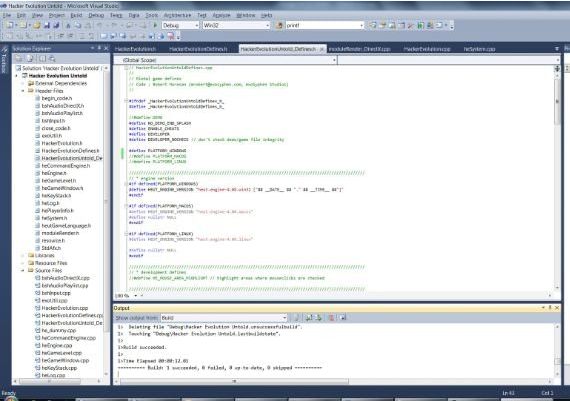
Task: Click the Output panel horizontal scrollbar
Action: [234, 381]
